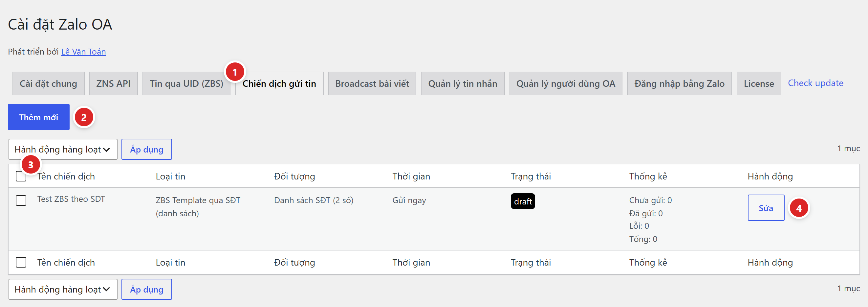Tick select-all checkbox in table header
The height and width of the screenshot is (307, 868).
coord(21,176)
